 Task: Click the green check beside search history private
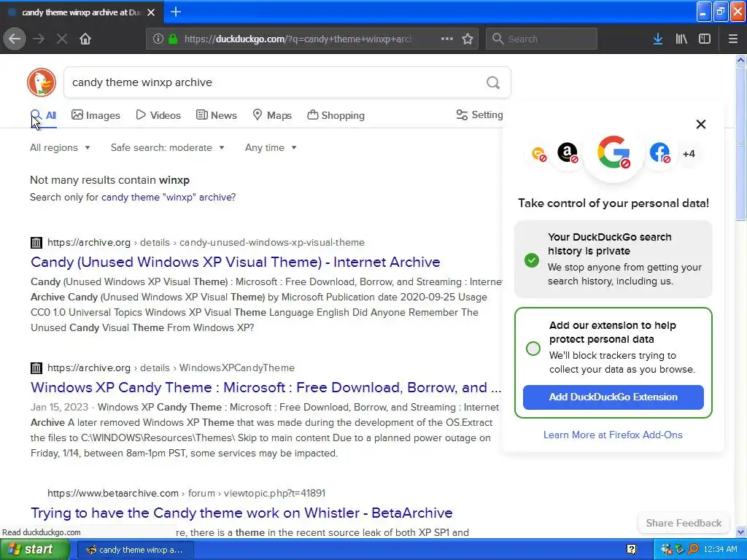tap(532, 260)
